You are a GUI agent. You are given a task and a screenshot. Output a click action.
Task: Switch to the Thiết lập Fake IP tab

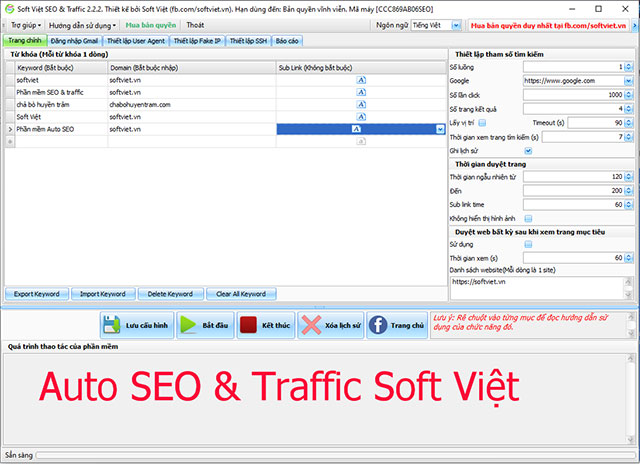point(197,41)
